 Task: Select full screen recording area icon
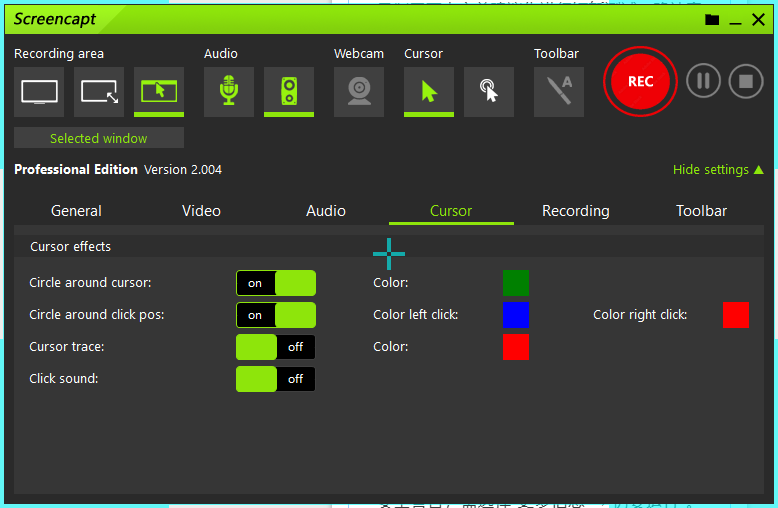[x=39, y=92]
